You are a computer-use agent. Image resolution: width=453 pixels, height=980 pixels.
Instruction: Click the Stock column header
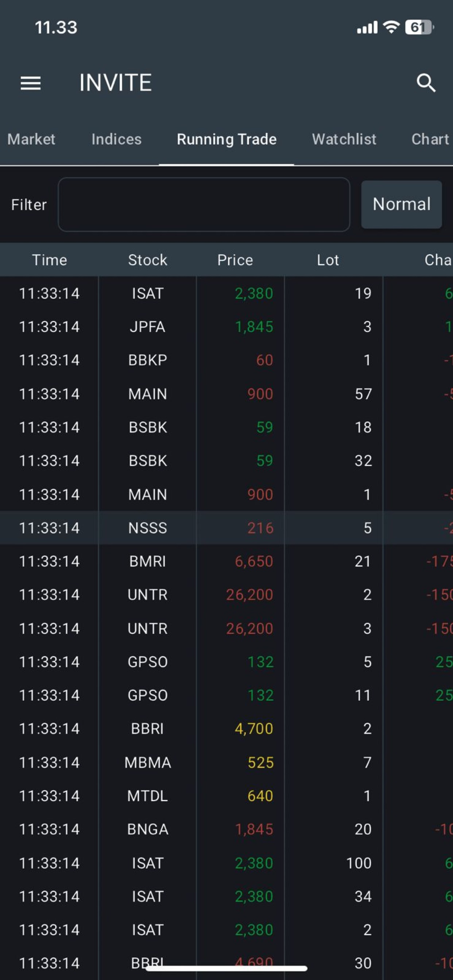coord(148,260)
